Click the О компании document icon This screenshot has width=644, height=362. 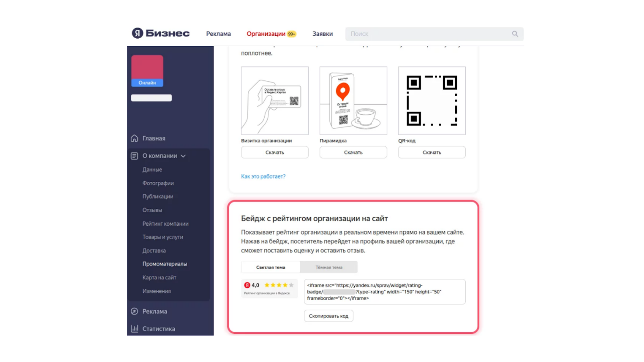pyautogui.click(x=134, y=156)
